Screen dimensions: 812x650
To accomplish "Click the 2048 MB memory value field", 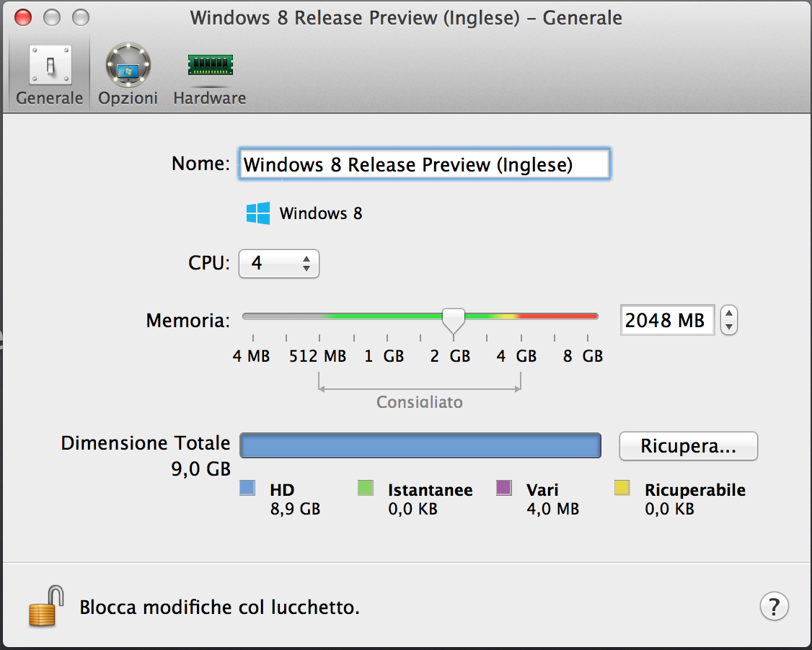I will tap(666, 320).
